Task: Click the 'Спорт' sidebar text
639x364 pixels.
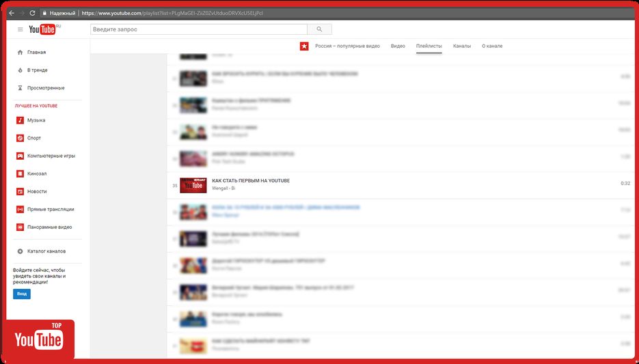Action: coord(33,138)
